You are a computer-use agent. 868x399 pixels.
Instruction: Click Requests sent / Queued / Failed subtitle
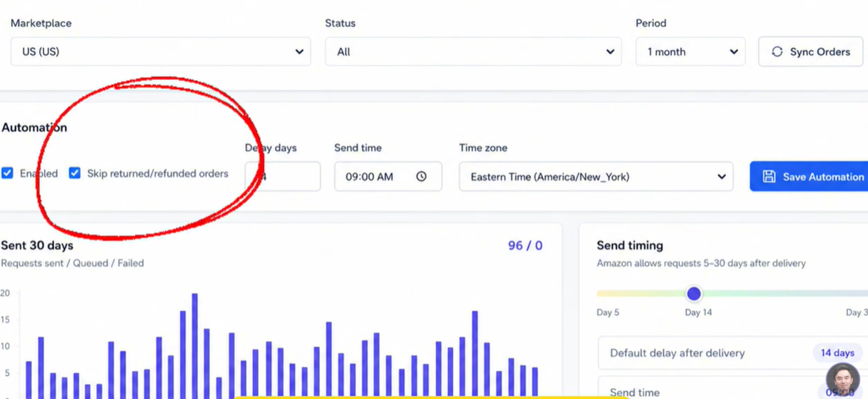tap(72, 263)
